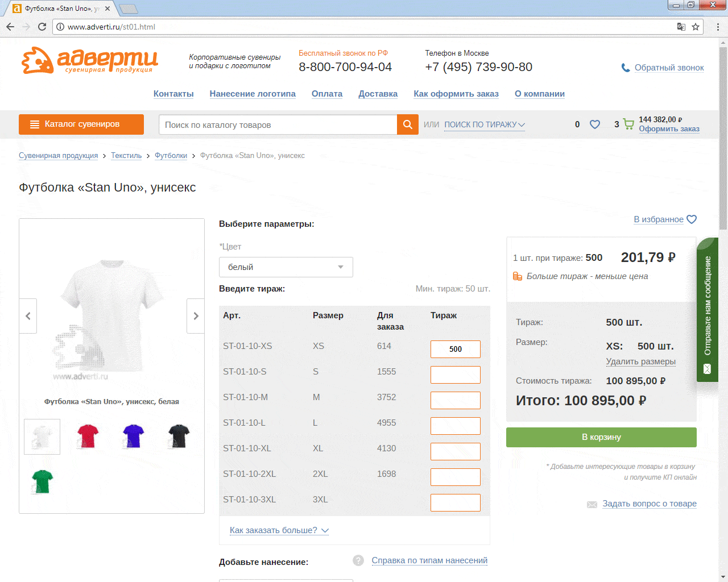Viewport: 728px width, 582px height.
Task: Click the cart total '144 382,00 ₽'
Action: (660, 119)
